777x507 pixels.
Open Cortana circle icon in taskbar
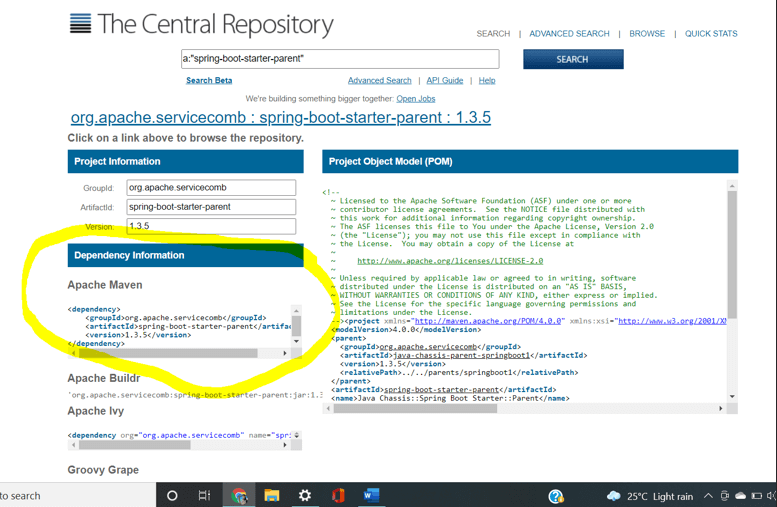coord(172,495)
